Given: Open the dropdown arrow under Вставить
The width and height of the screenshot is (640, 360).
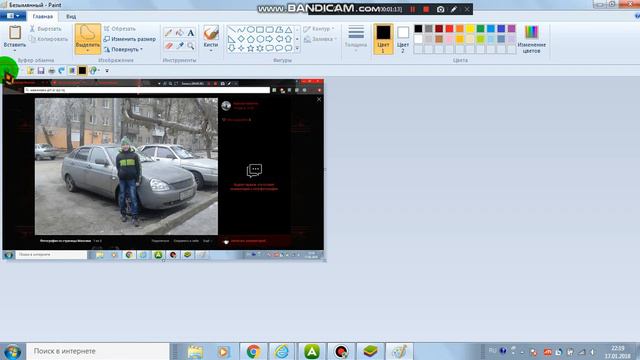Looking at the screenshot, I should [x=15, y=51].
